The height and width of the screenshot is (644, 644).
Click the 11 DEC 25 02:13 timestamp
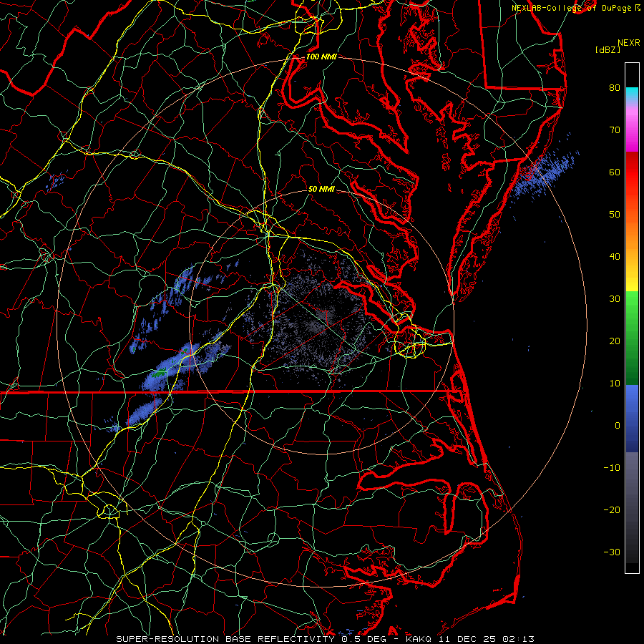tap(487, 639)
